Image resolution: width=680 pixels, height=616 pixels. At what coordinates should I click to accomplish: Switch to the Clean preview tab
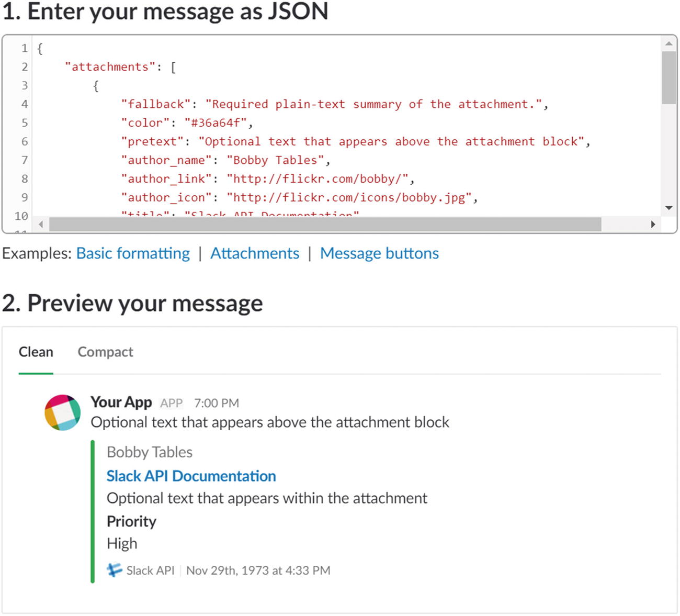coord(36,352)
